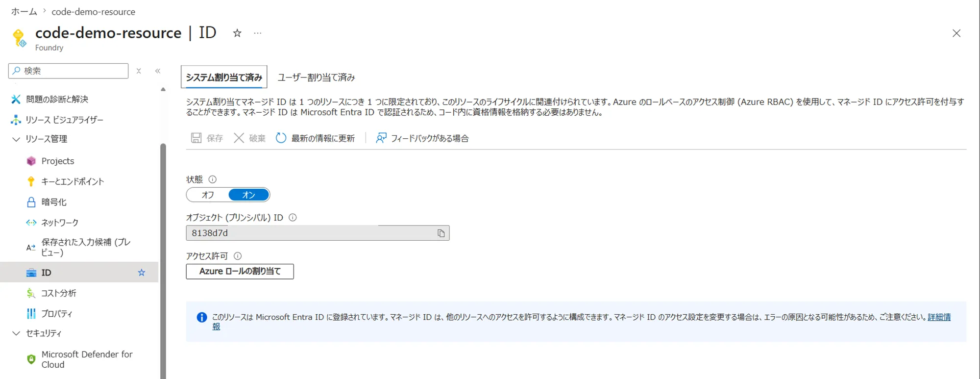Click the sidebar vertical scrollbar thumb

click(163, 261)
